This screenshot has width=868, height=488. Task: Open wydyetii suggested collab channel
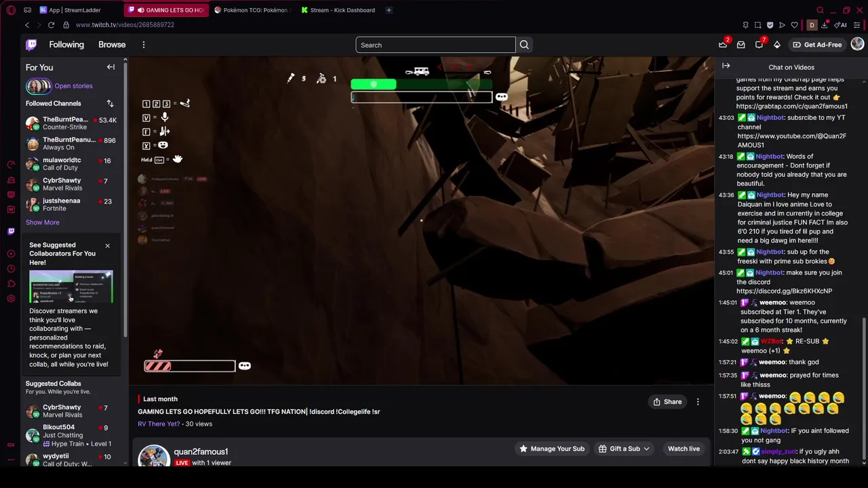click(71, 460)
